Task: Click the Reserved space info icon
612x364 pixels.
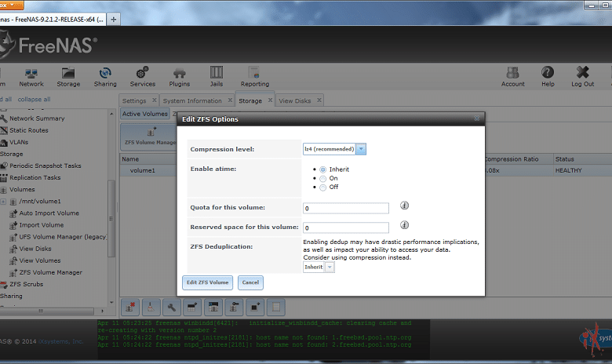Action: (x=404, y=224)
